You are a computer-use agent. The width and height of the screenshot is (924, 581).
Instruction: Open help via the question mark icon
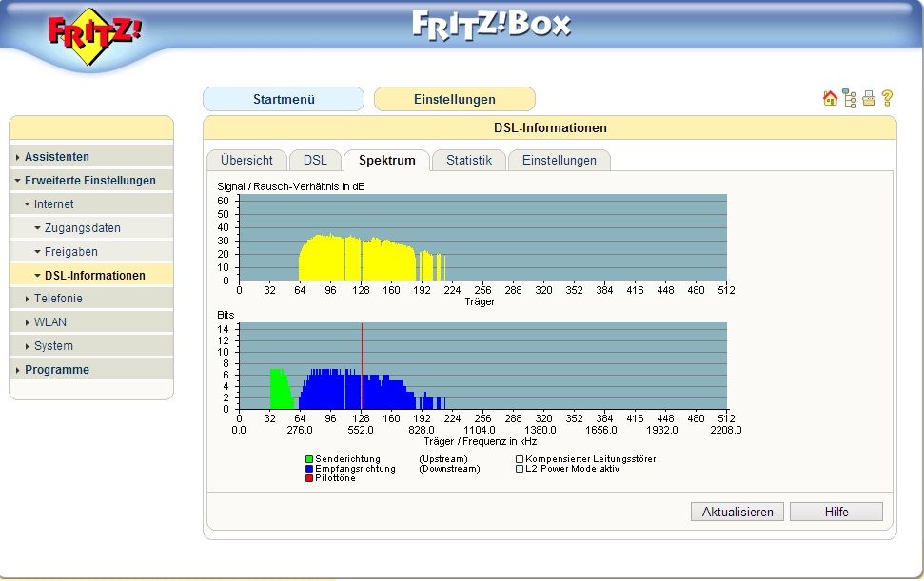(x=887, y=98)
